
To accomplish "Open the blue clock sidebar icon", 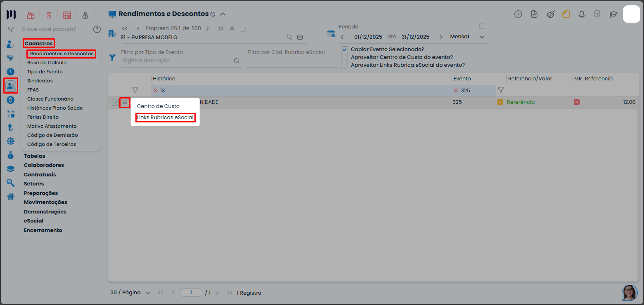I will (11, 72).
